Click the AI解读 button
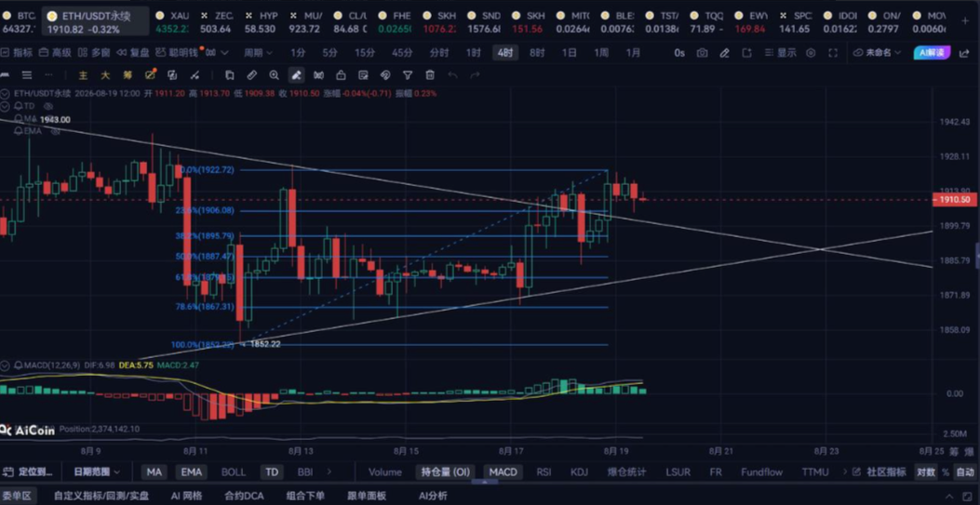 [932, 53]
